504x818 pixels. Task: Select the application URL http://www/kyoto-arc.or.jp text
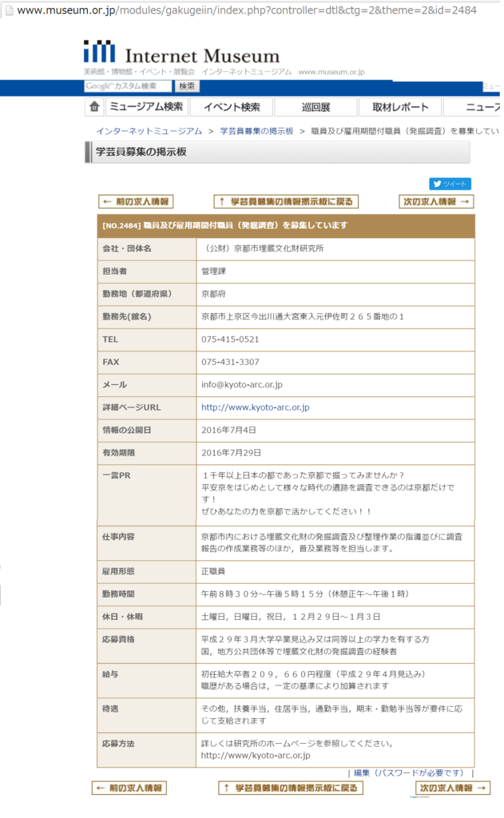(x=256, y=756)
